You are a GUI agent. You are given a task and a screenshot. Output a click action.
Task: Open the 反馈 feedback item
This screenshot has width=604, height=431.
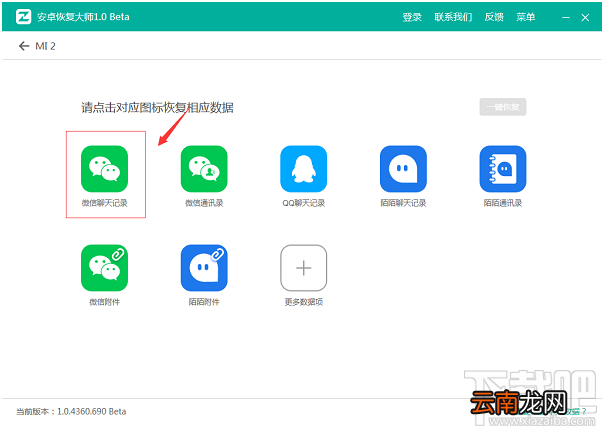[494, 17]
